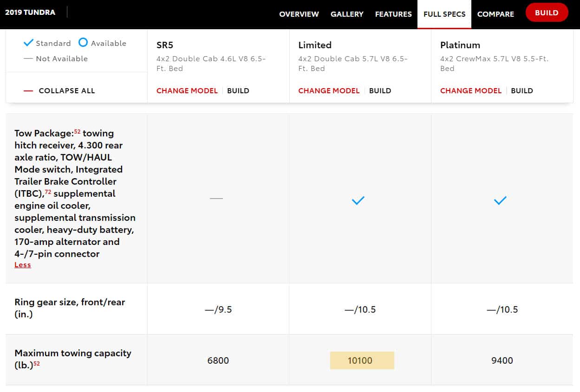Click the Available circle legend icon
Image resolution: width=580 pixels, height=392 pixels.
pyautogui.click(x=83, y=43)
